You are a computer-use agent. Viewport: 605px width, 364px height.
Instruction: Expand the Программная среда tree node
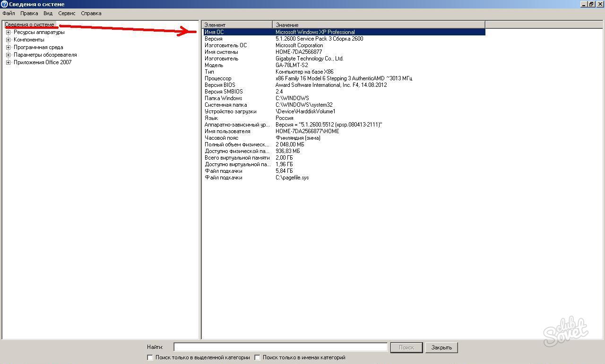[x=8, y=48]
